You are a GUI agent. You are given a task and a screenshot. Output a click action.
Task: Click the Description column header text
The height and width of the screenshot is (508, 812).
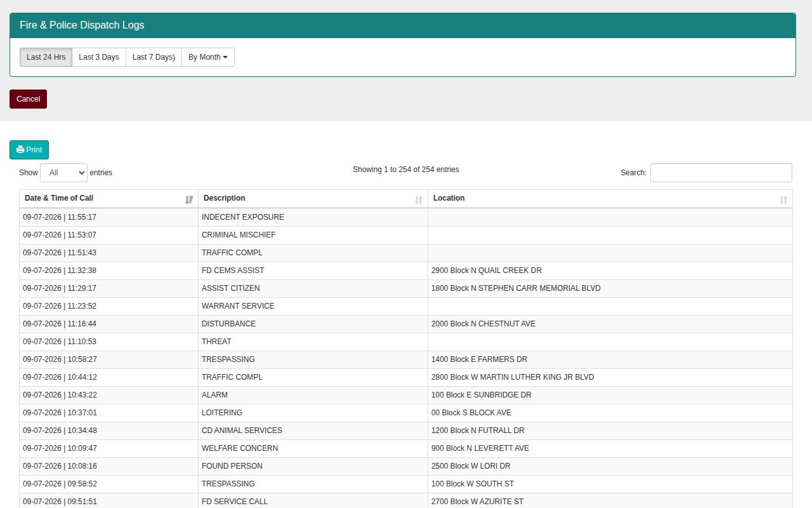pyautogui.click(x=225, y=198)
